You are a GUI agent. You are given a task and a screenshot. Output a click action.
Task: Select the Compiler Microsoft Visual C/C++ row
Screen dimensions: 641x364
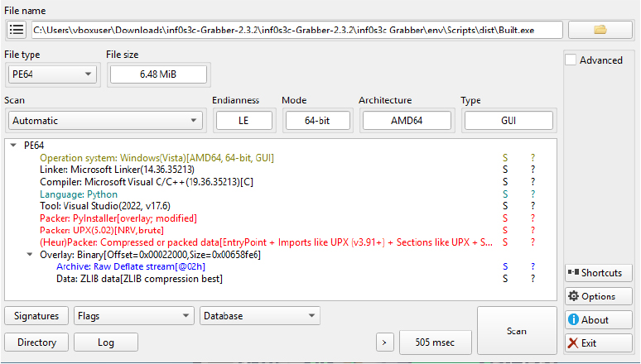pos(147,182)
